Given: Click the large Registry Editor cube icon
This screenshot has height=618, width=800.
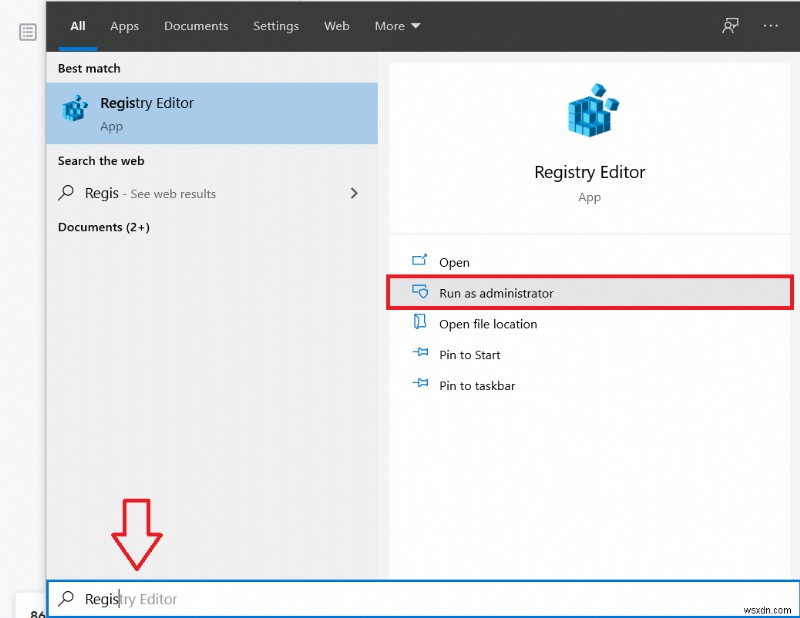Looking at the screenshot, I should tap(589, 110).
